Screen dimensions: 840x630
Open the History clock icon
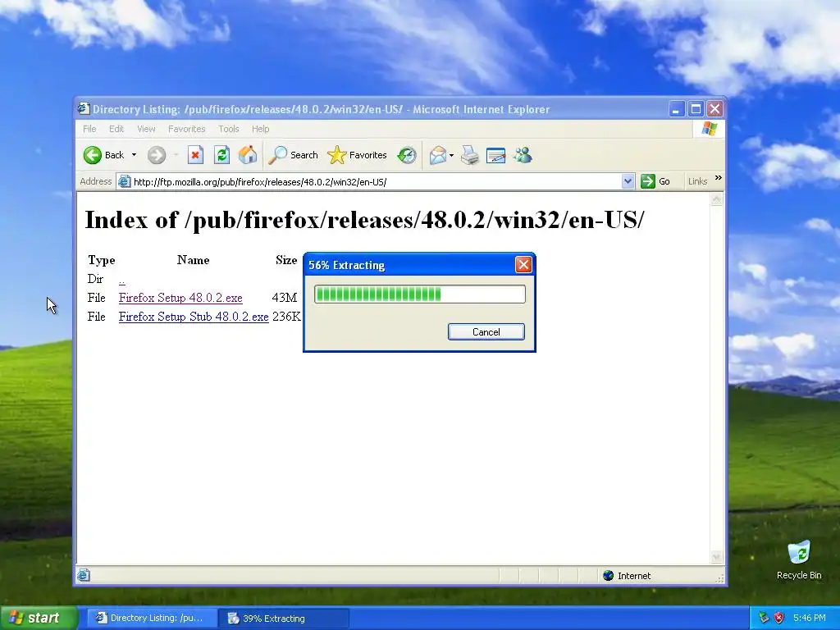coord(407,155)
